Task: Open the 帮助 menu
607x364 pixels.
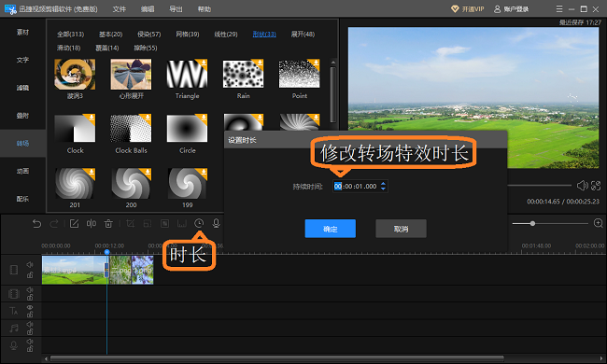Action: click(x=204, y=9)
